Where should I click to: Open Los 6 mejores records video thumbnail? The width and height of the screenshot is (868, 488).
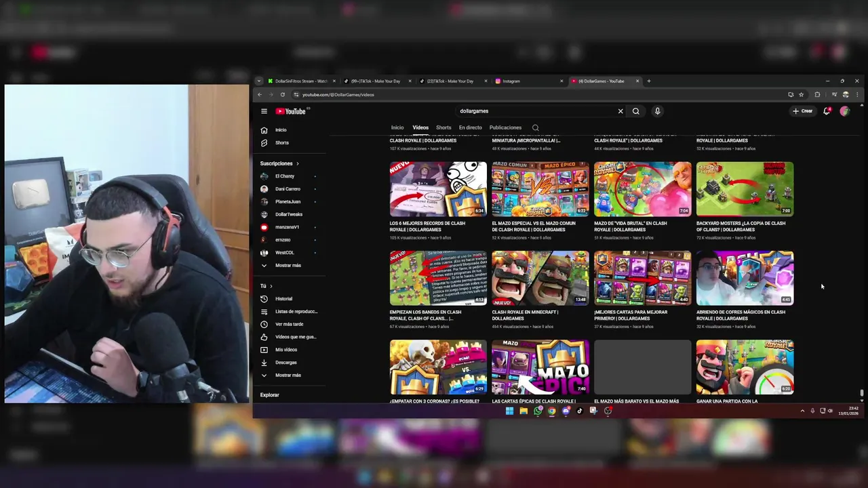pyautogui.click(x=438, y=189)
